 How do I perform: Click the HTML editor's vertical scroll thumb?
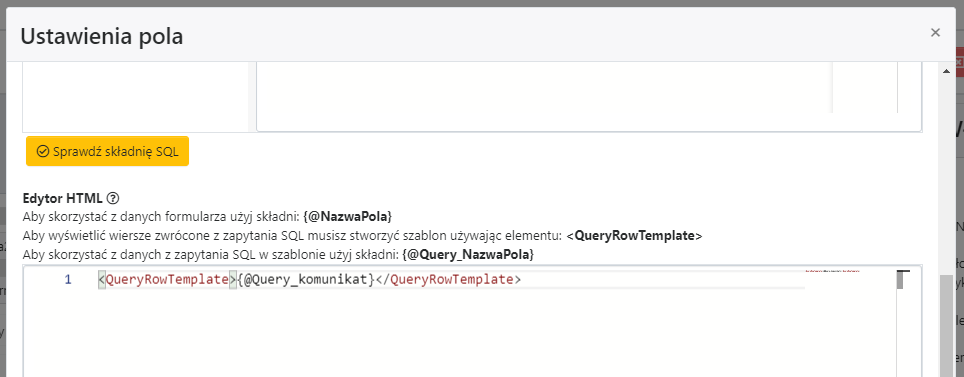point(899,280)
